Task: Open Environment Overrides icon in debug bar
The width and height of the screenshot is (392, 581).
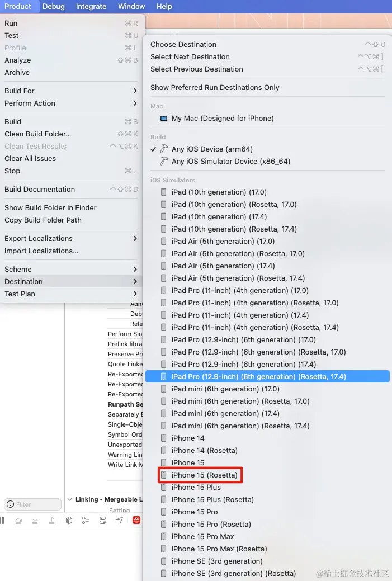Action: pos(102,520)
